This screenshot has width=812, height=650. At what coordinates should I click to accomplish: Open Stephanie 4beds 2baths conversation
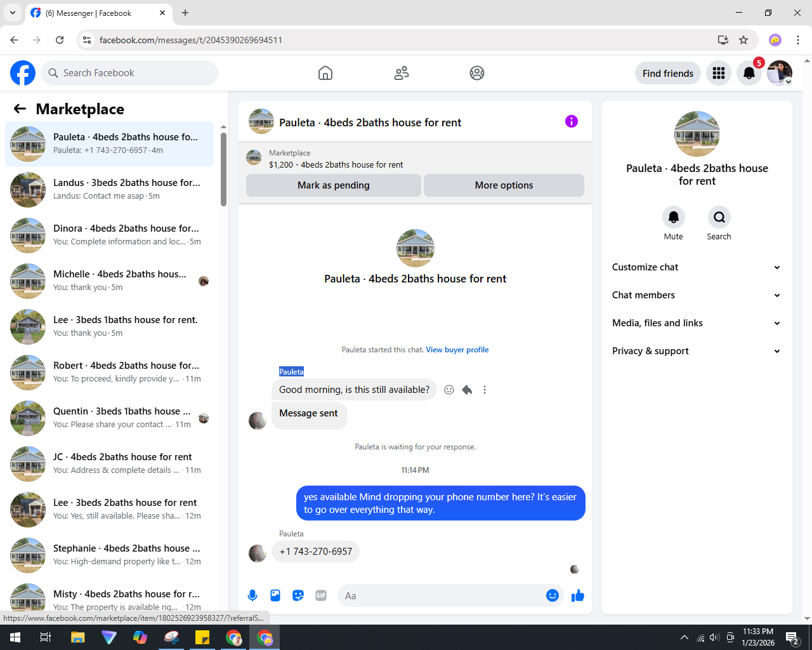click(110, 555)
